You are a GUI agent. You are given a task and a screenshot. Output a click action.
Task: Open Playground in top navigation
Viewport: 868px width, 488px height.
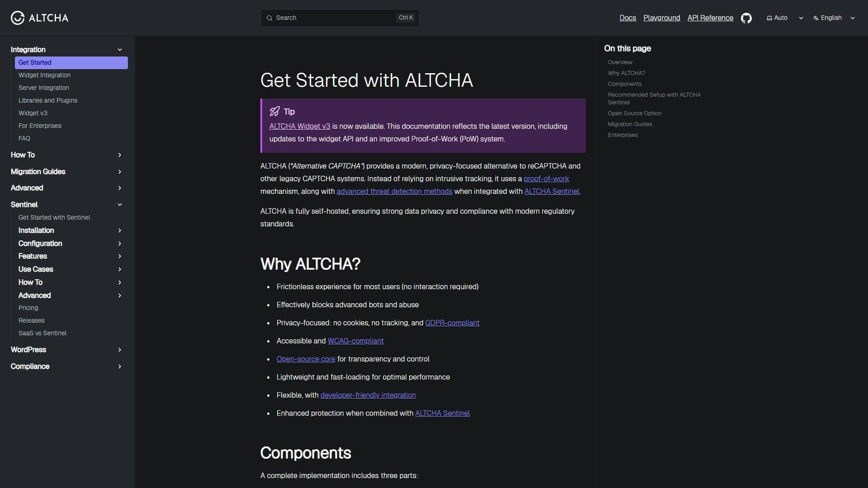(x=661, y=18)
